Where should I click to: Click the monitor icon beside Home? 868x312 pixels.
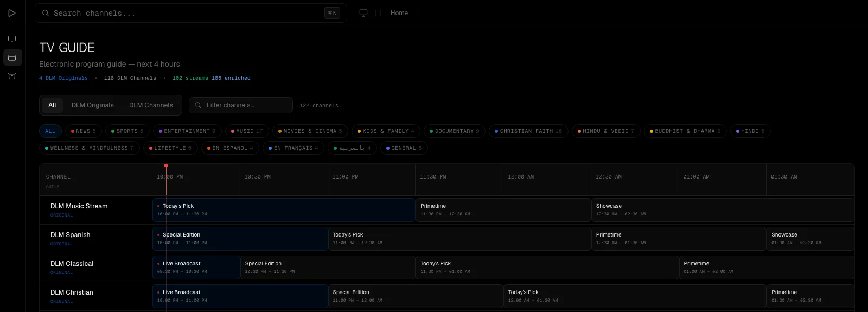363,13
